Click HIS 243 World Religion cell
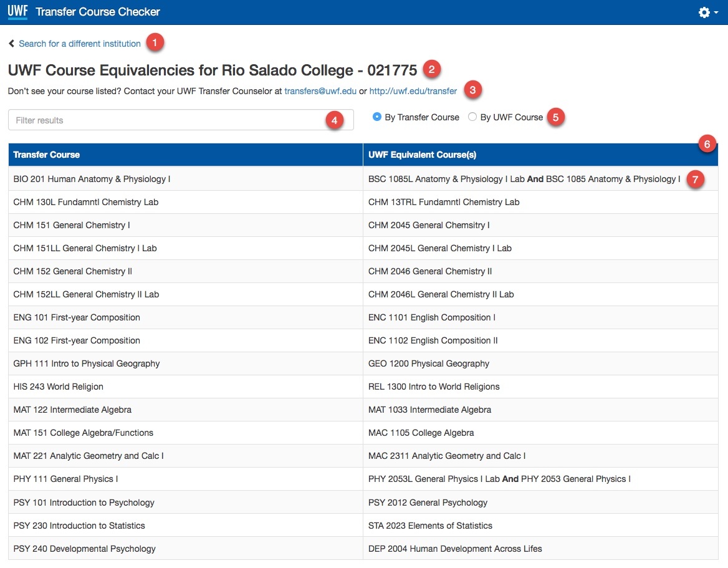The image size is (728, 568). click(x=186, y=387)
